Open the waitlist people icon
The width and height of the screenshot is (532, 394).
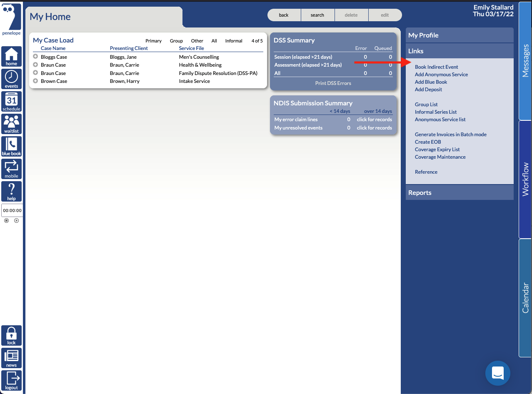tap(11, 124)
